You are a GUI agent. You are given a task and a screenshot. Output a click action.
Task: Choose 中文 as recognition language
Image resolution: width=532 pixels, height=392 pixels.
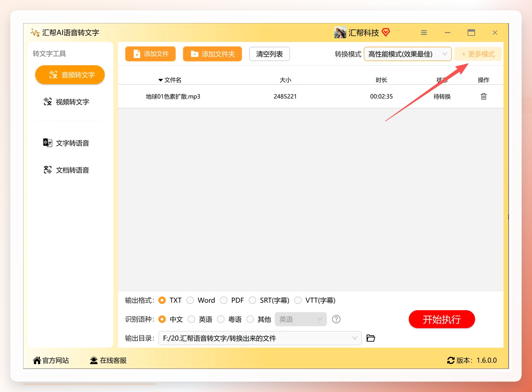[x=162, y=319]
